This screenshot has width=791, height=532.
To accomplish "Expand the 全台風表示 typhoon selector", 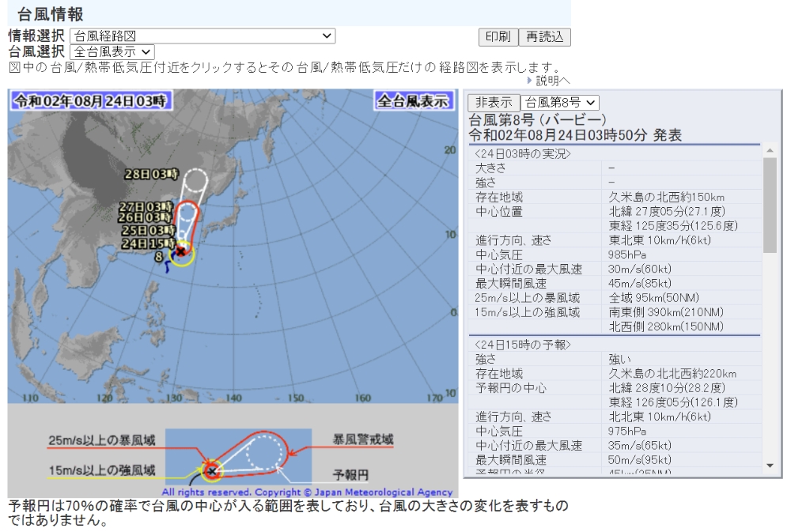I will [112, 52].
